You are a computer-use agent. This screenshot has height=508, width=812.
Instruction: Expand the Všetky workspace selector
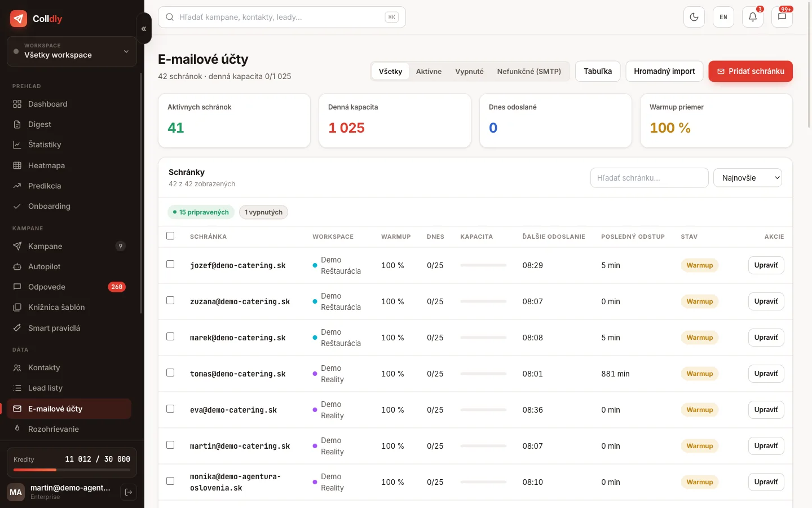72,51
